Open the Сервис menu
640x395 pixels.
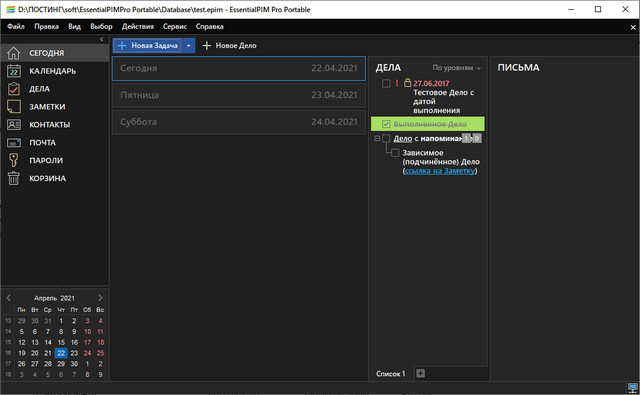175,27
